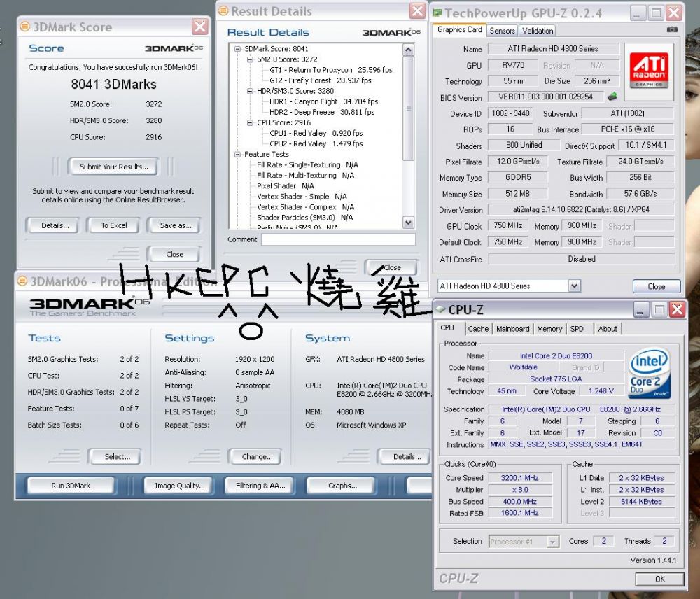This screenshot has height=599, width=700.
Task: Open the SPD tab in CPU-Z
Action: coord(577,329)
